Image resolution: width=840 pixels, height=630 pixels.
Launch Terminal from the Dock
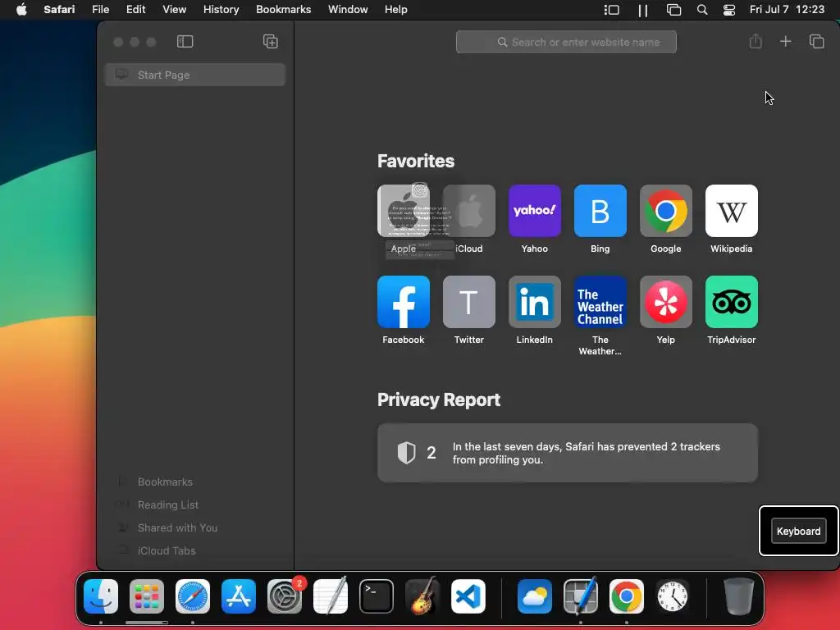point(377,596)
